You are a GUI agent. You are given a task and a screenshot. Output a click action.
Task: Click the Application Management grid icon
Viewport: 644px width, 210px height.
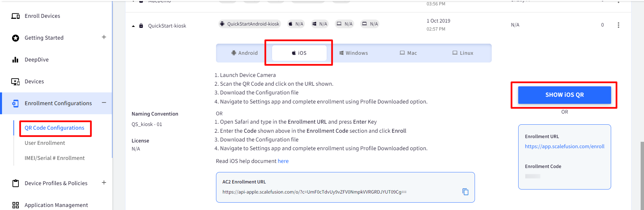tap(15, 205)
